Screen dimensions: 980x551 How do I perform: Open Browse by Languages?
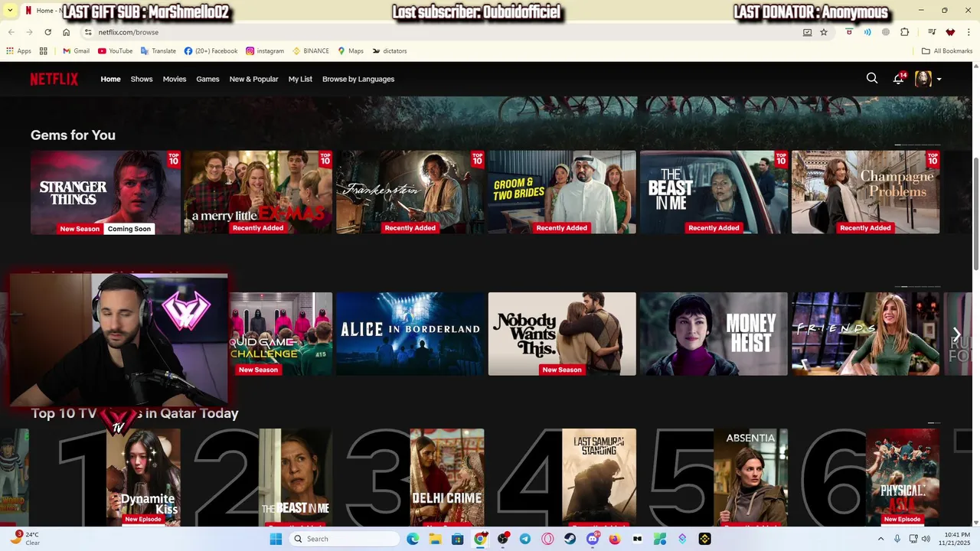coord(358,79)
